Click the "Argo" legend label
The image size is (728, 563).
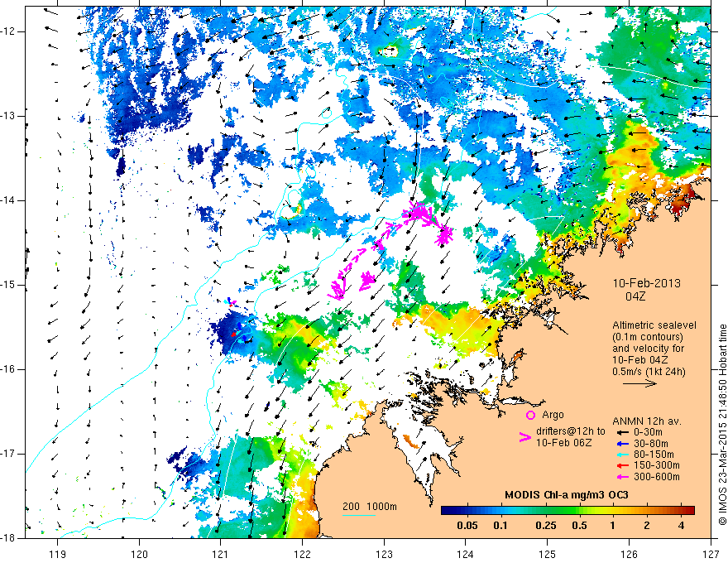pyautogui.click(x=553, y=415)
